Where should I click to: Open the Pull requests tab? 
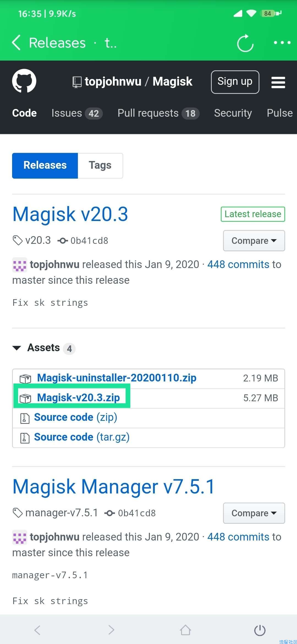pos(158,113)
